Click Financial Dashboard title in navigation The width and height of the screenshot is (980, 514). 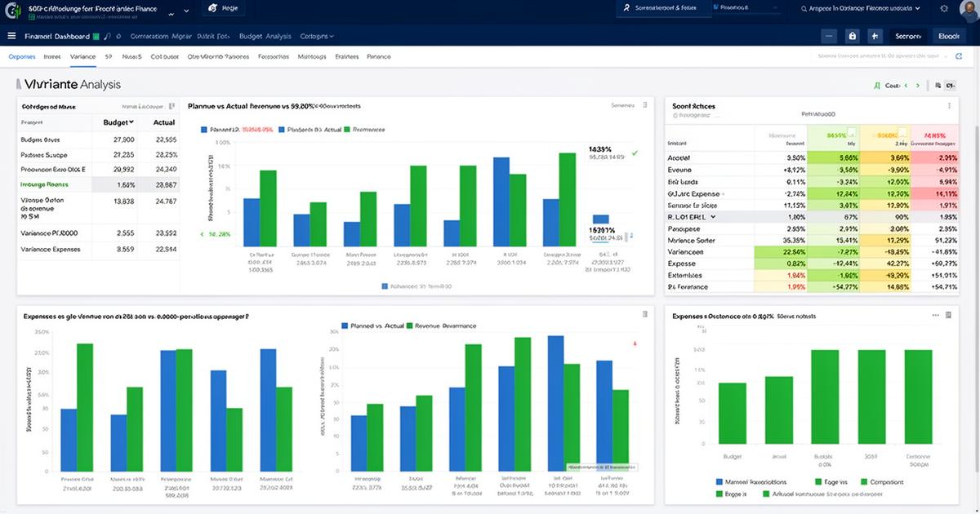[x=56, y=37]
